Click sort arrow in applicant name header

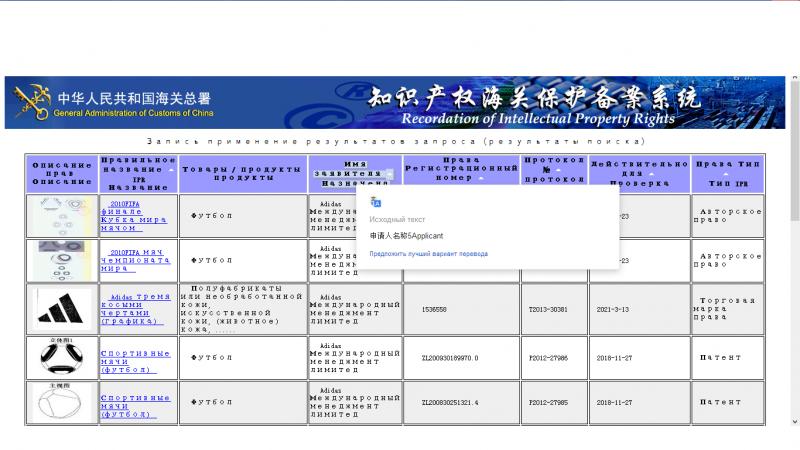pos(390,174)
